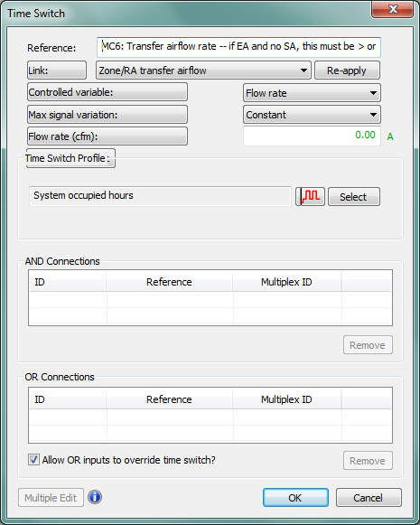Viewport: 420px width, 525px height.
Task: Toggle Allow OR inputs to override checkbox
Action: [x=33, y=460]
